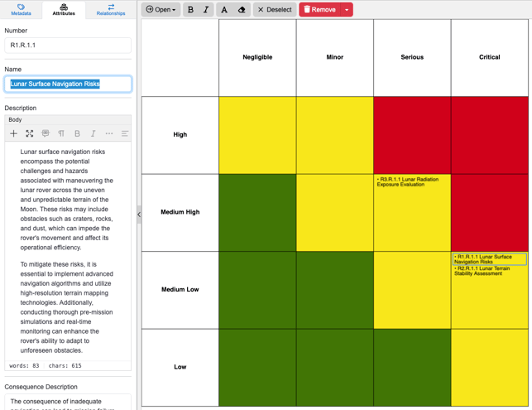
Task: Click the Consequence Description text field
Action: [x=68, y=403]
